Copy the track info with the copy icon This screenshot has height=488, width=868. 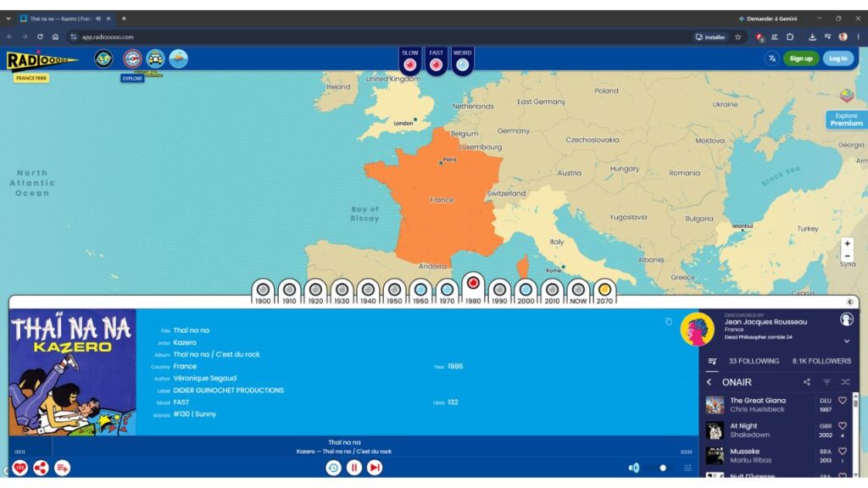(x=669, y=321)
